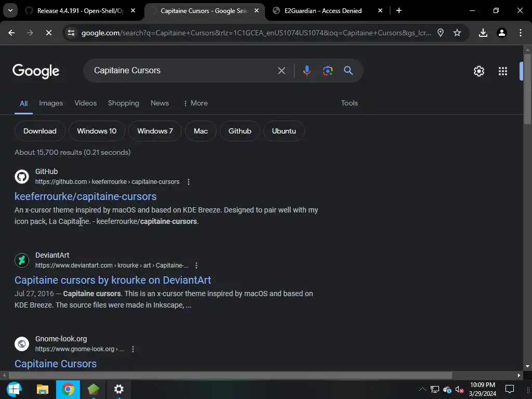
Task: Open the notification center
Action: pos(510,389)
